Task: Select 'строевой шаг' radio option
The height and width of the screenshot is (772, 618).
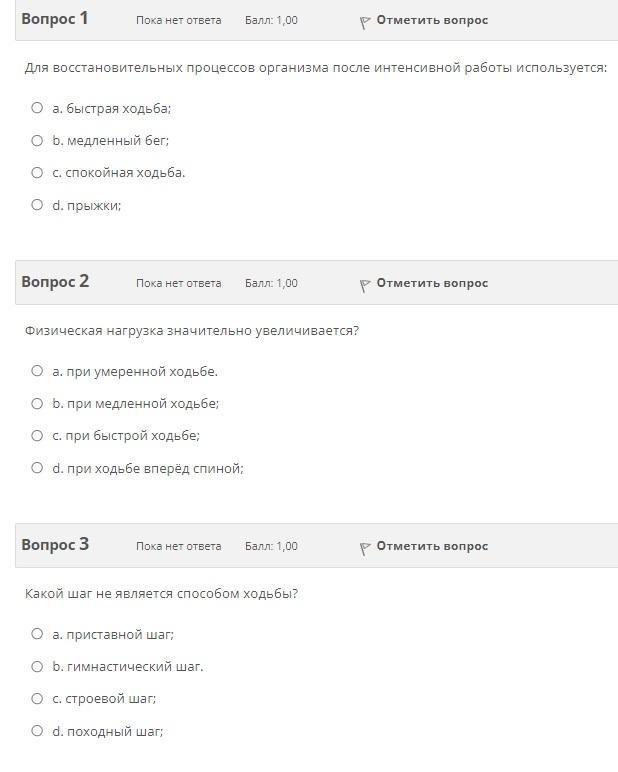Action: 37,698
